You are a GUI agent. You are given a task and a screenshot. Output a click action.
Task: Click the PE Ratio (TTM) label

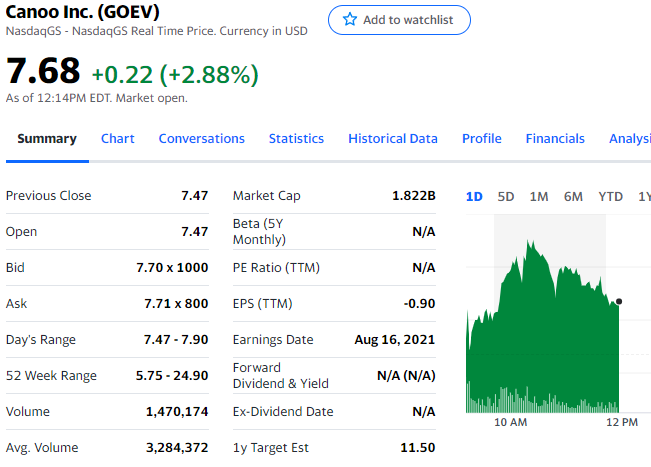pyautogui.click(x=276, y=267)
